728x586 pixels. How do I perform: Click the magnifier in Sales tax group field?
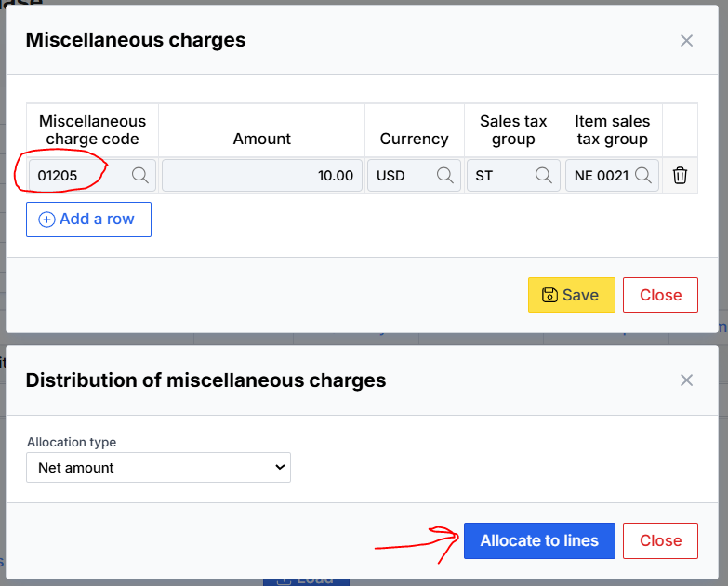544,175
